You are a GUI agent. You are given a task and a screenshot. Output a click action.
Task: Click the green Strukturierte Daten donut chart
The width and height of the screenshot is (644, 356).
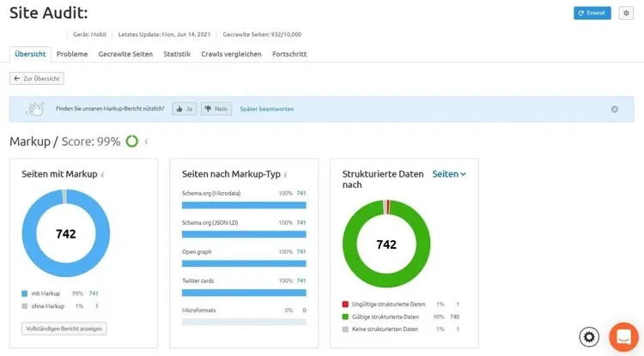pyautogui.click(x=386, y=244)
